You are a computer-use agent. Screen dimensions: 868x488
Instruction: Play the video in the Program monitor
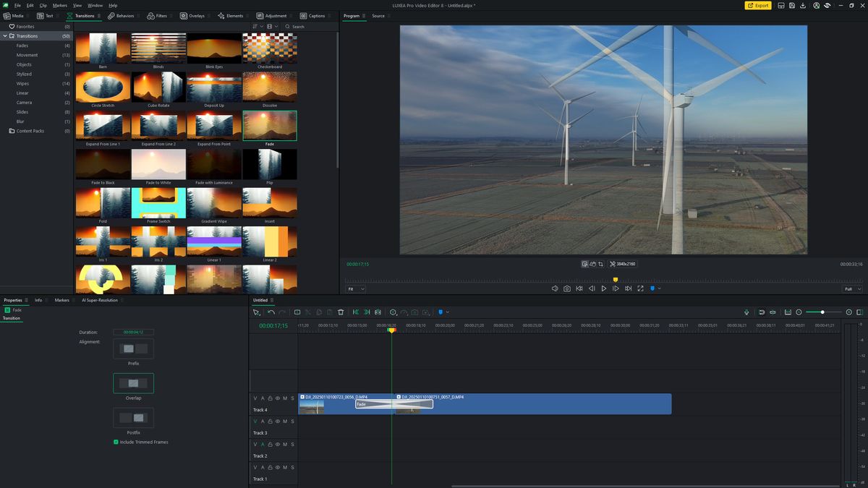tap(604, 288)
